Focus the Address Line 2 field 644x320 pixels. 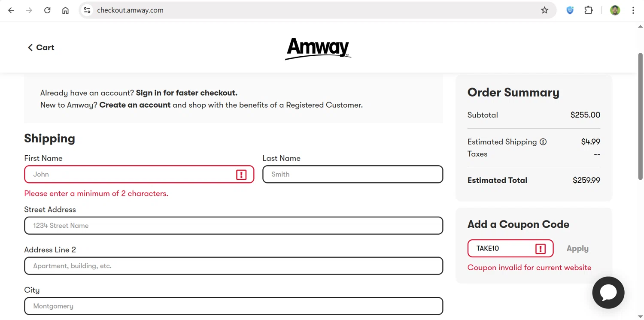234,266
